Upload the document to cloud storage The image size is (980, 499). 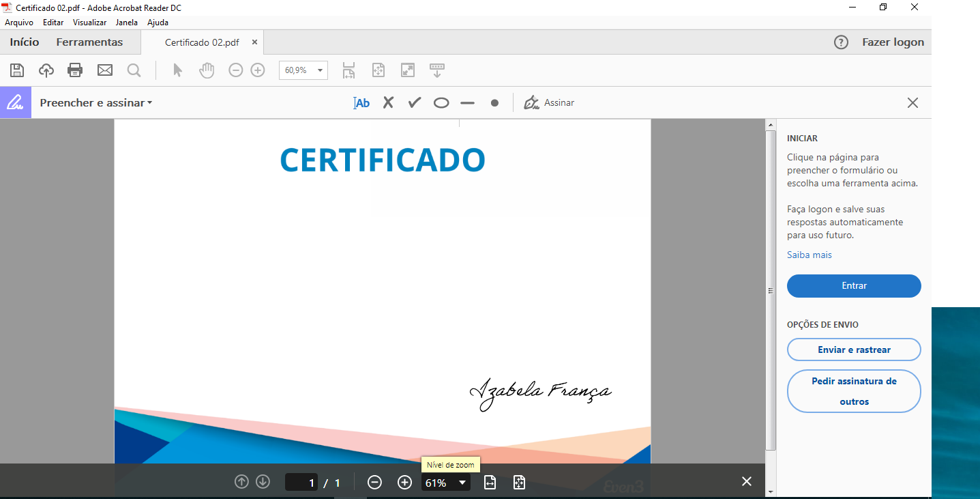coord(46,70)
